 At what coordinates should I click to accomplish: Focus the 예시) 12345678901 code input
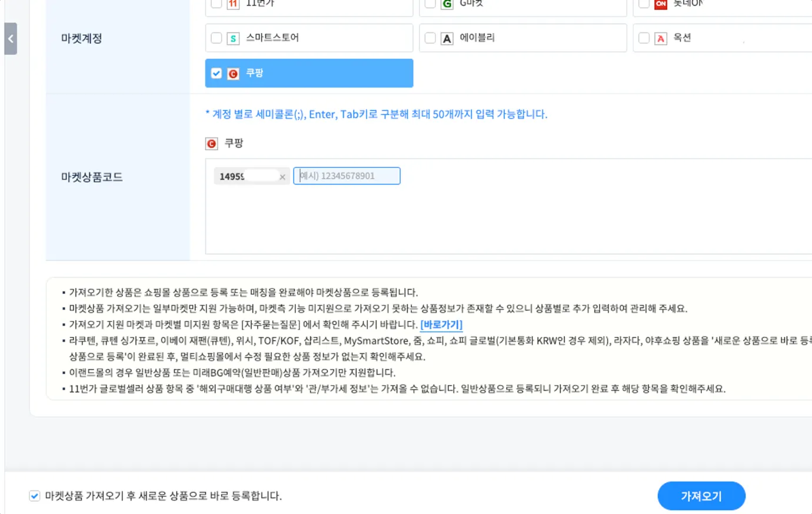pos(347,176)
